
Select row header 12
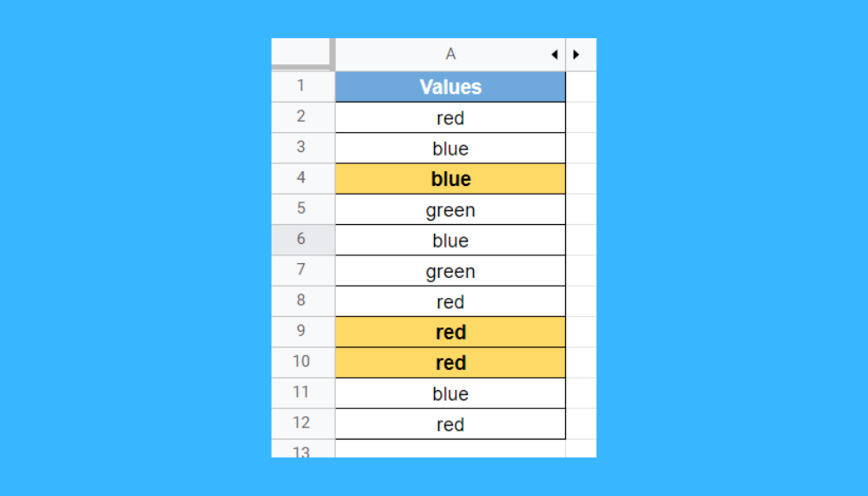tap(302, 424)
